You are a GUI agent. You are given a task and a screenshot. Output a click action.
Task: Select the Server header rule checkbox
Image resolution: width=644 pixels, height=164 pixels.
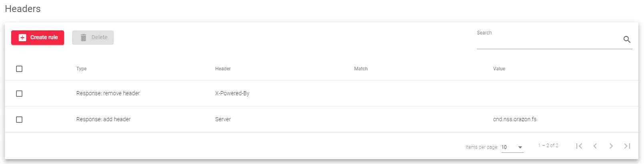coord(19,120)
